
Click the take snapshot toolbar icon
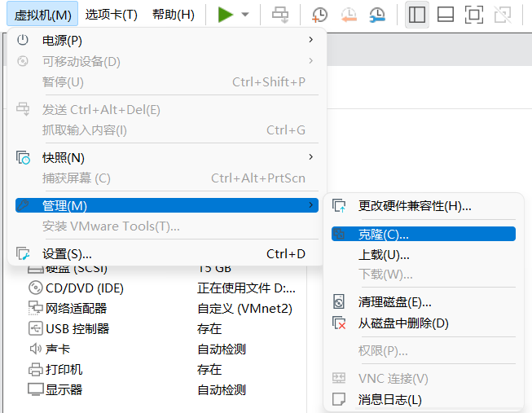[x=319, y=15]
